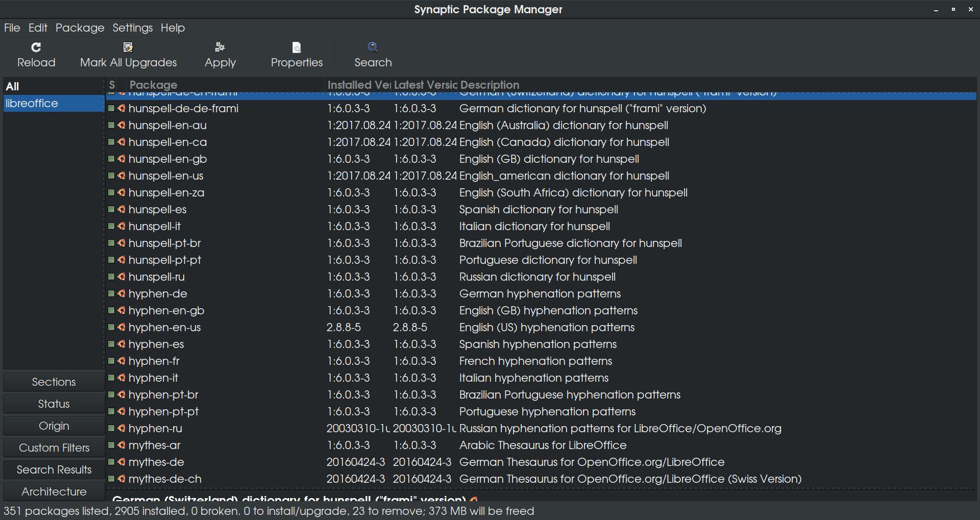Select the All entry in filter list
980x520 pixels.
pyautogui.click(x=54, y=86)
